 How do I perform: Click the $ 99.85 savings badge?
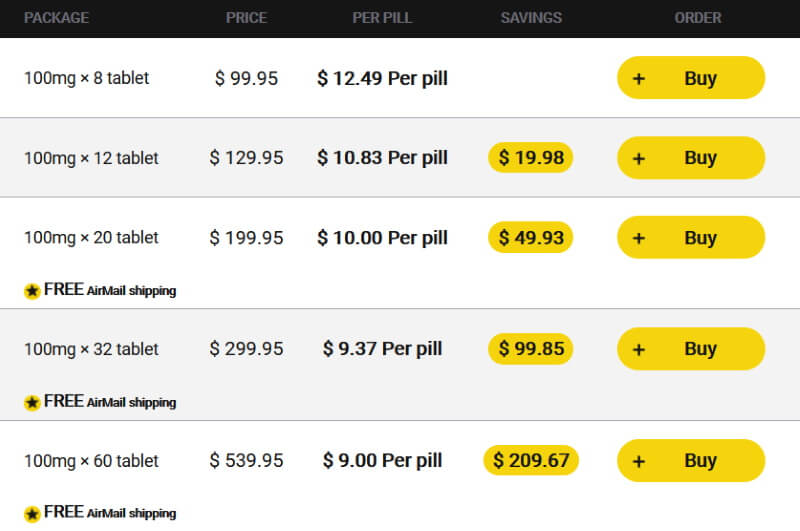[531, 349]
